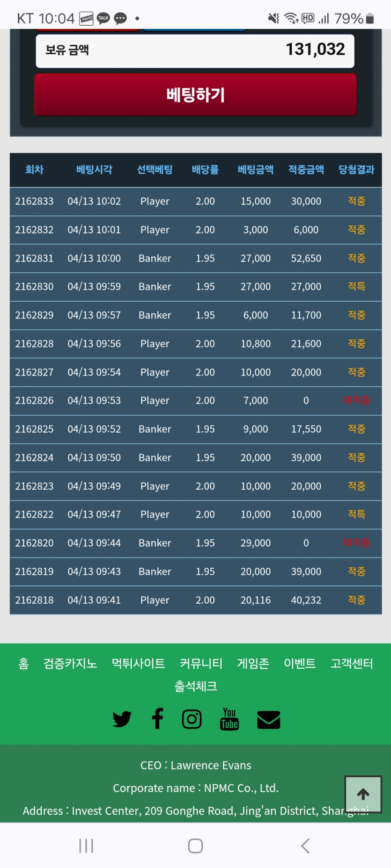
Task: Click the email envelope icon
Action: (x=269, y=720)
